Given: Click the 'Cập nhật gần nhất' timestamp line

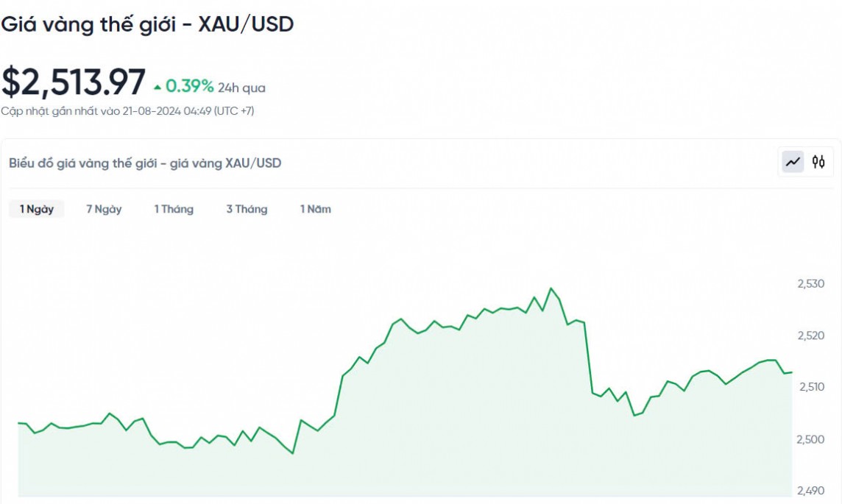Looking at the screenshot, I should pos(127,111).
